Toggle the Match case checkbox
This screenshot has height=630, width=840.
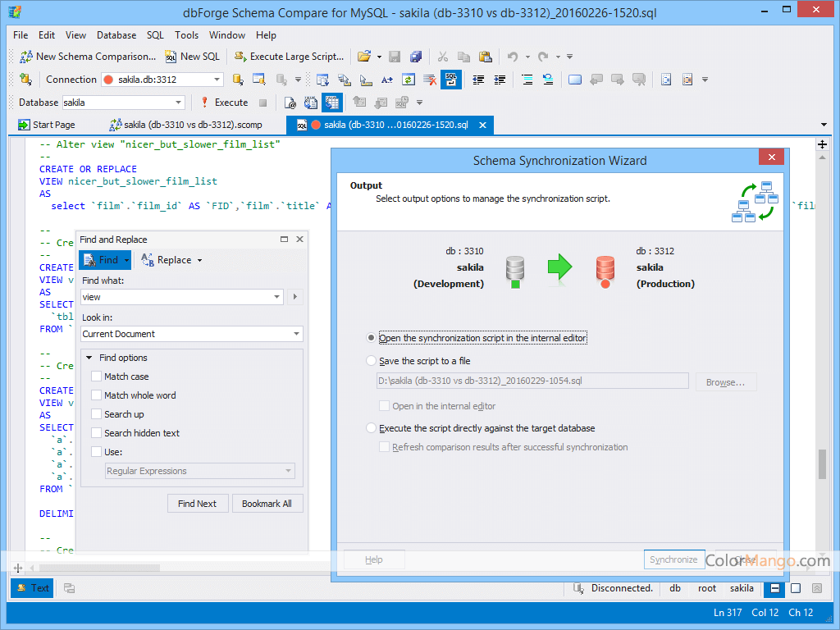[x=97, y=376]
